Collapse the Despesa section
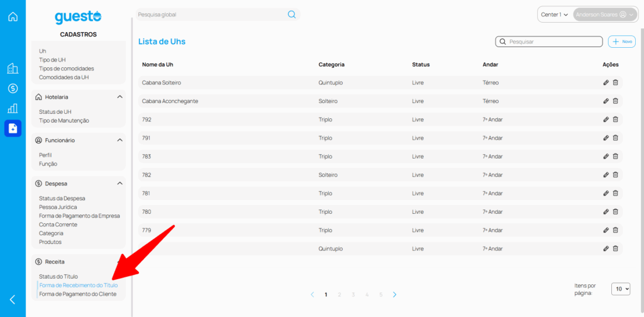644x317 pixels. coord(119,184)
